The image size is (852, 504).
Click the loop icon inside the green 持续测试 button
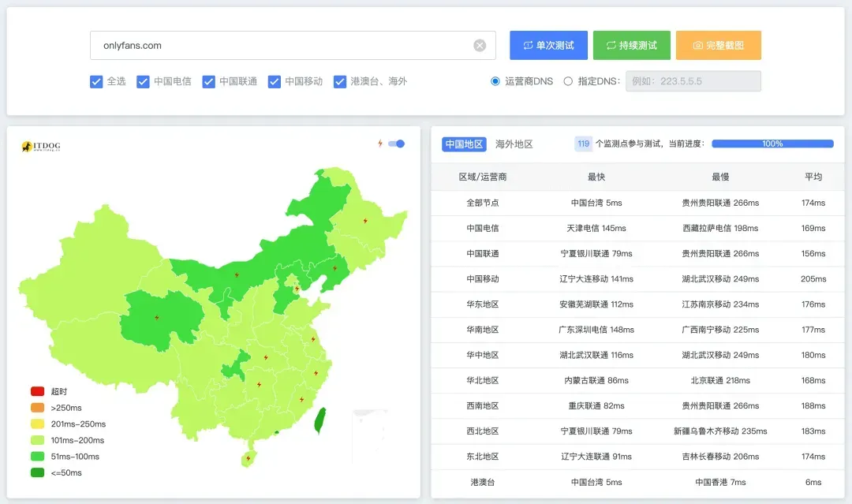613,45
